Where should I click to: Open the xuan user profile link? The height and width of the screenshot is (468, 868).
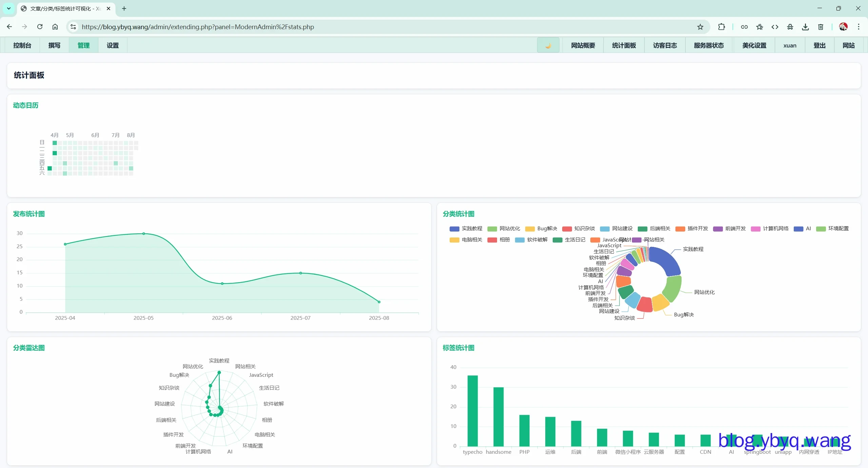790,45
